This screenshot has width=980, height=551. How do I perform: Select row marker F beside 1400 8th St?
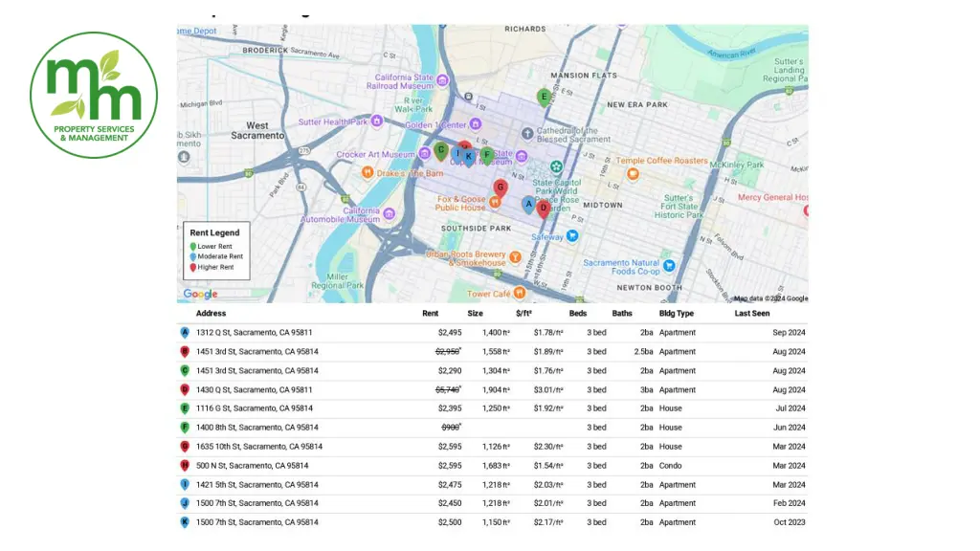[x=185, y=428]
